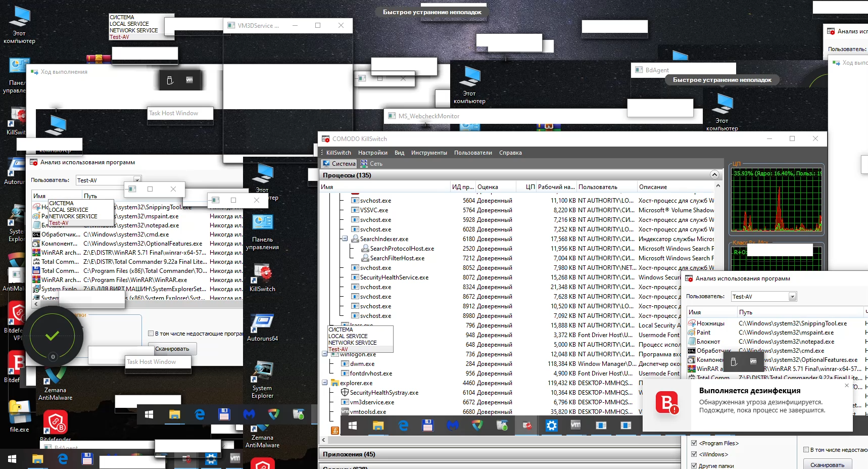The height and width of the screenshot is (469, 868).
Task: Select the SecurityHealthService.exe process row
Action: [517, 277]
